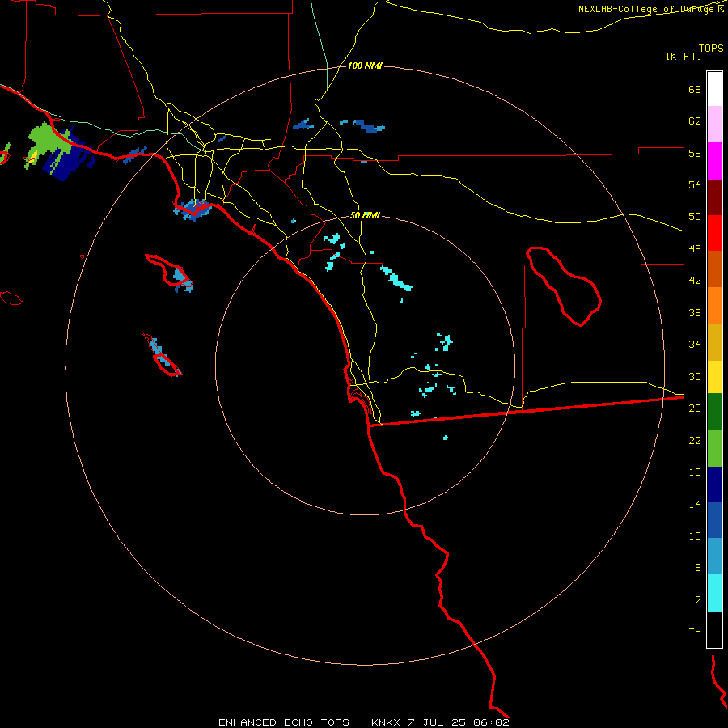Select the navy blue legend swatch
This screenshot has height=728, width=728.
coord(714,485)
